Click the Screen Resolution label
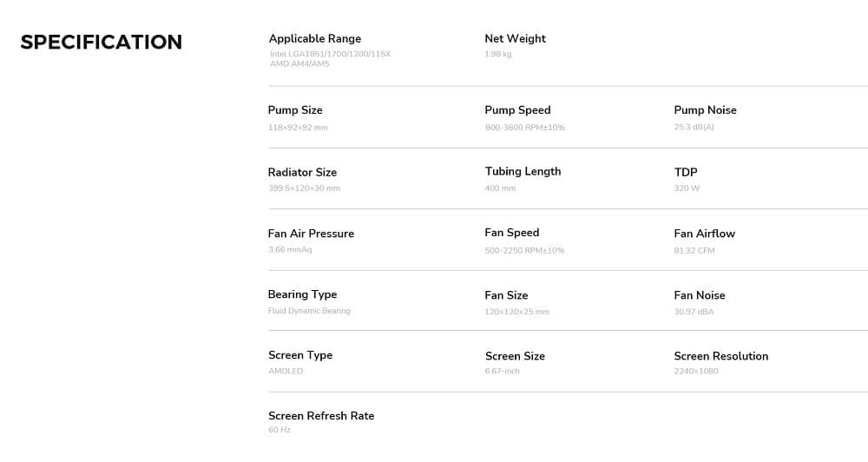 (720, 356)
